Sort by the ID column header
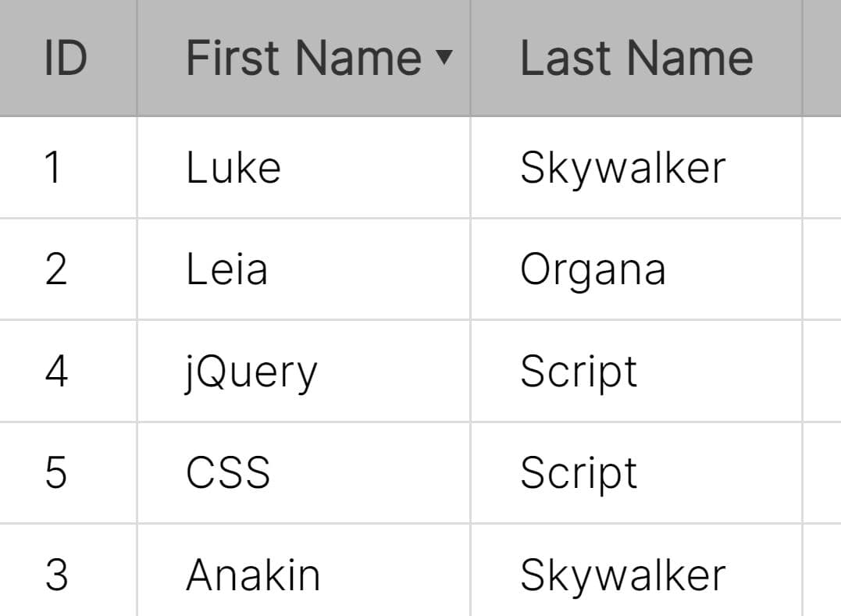Viewport: 841px width, 616px height. coord(66,58)
